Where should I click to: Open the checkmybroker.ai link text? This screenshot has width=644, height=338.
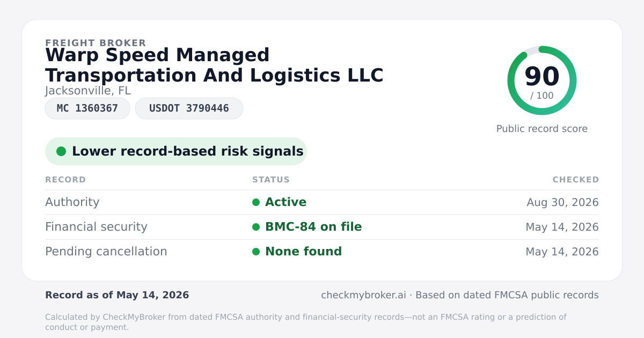point(363,295)
